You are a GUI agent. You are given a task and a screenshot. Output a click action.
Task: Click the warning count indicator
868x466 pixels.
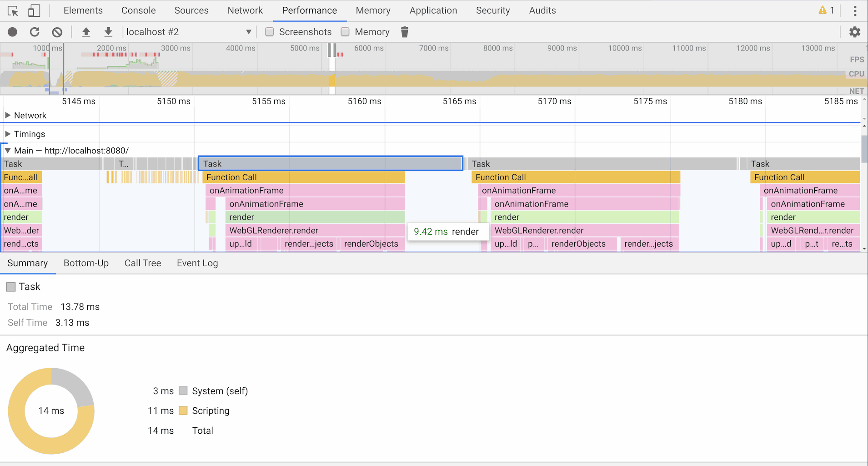point(827,10)
